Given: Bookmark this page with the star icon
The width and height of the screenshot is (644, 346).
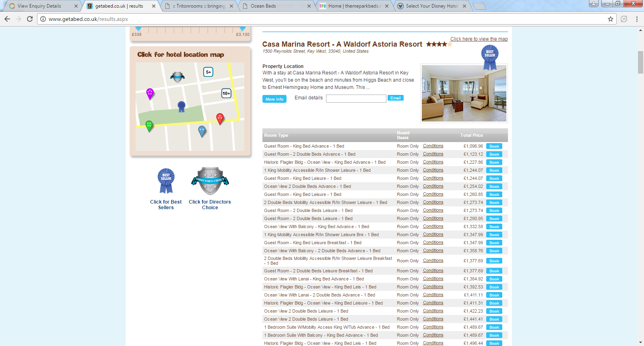Looking at the screenshot, I should point(611,19).
